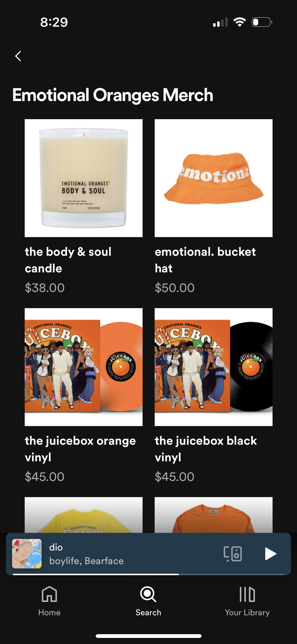Select 'emotional. bucket hat' title

click(x=205, y=260)
